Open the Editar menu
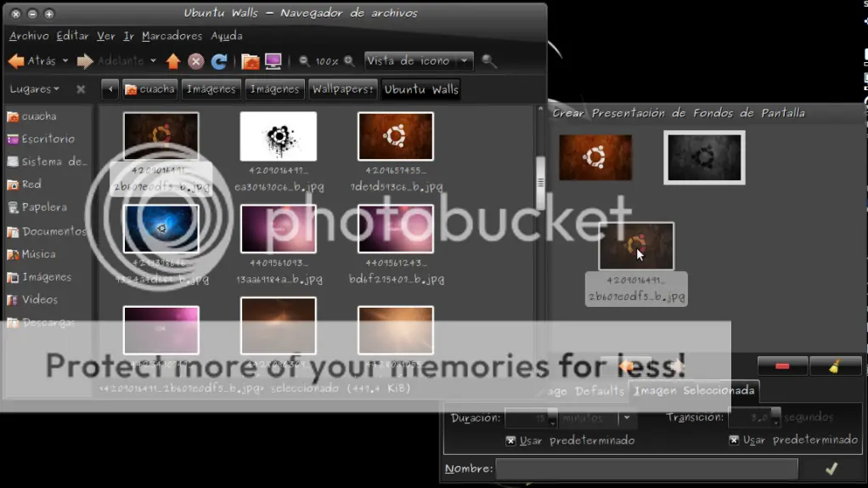 72,36
